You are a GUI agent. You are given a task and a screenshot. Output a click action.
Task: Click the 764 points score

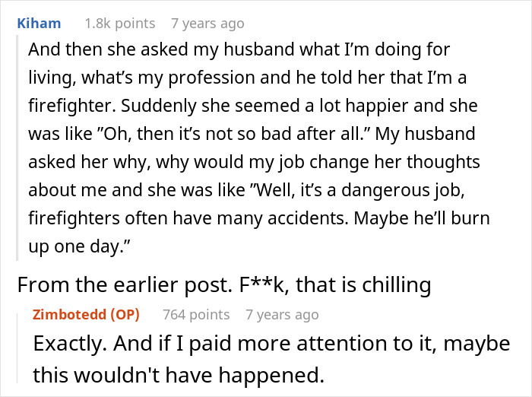point(196,314)
